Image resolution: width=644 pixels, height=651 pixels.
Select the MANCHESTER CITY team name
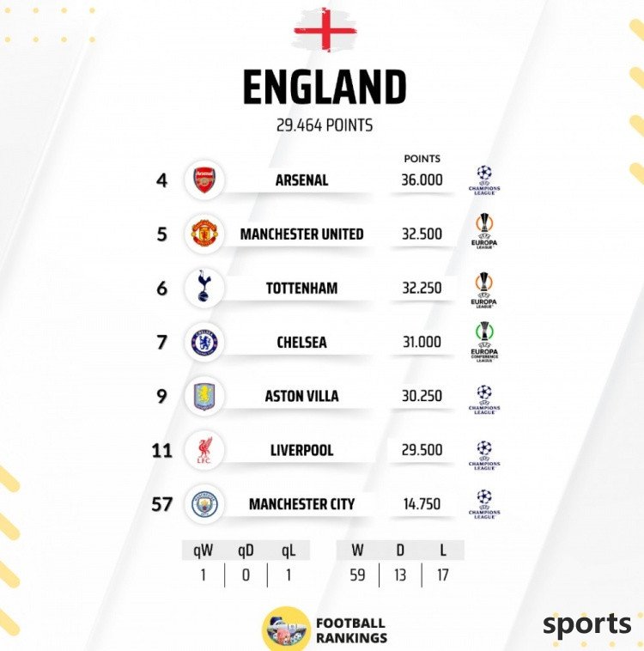tap(301, 504)
